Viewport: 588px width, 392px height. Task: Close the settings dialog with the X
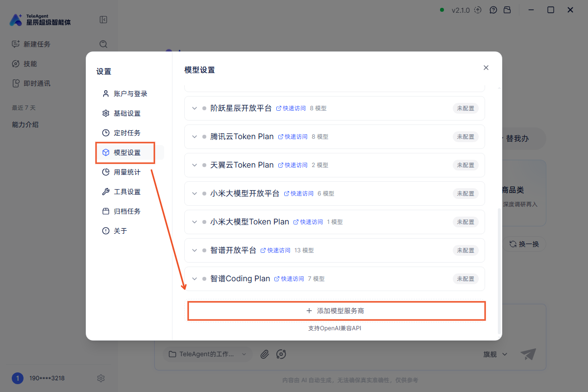[486, 68]
